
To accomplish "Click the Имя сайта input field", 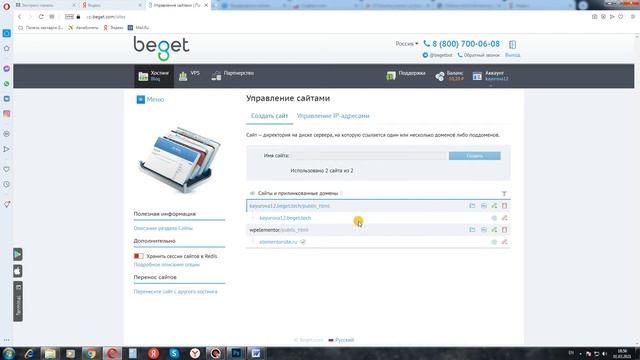I will pos(369,156).
